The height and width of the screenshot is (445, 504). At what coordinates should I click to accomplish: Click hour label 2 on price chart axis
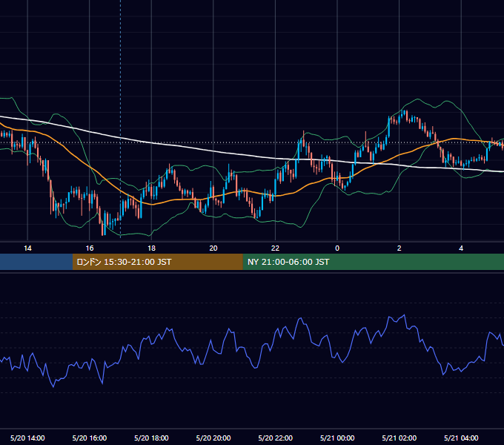pos(399,248)
